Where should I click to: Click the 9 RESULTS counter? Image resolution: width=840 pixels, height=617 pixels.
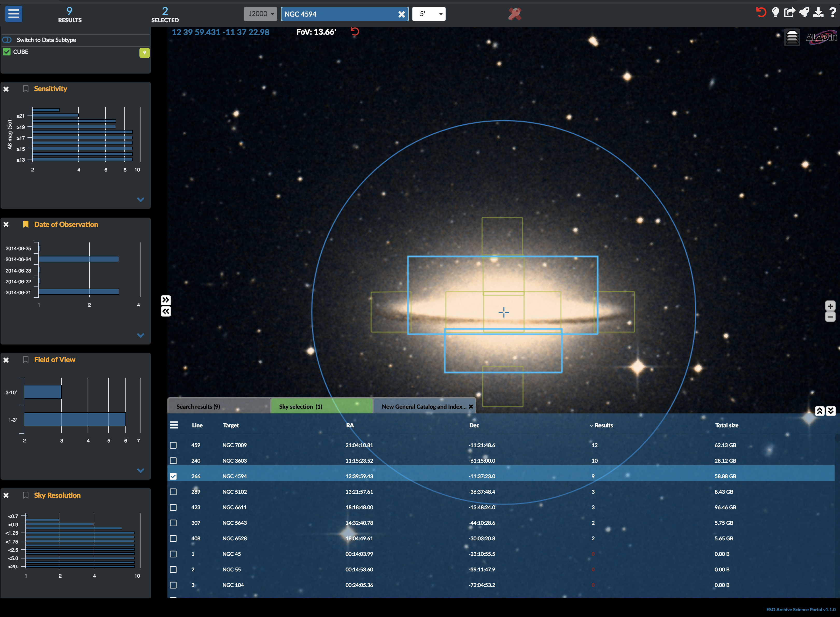pos(69,15)
